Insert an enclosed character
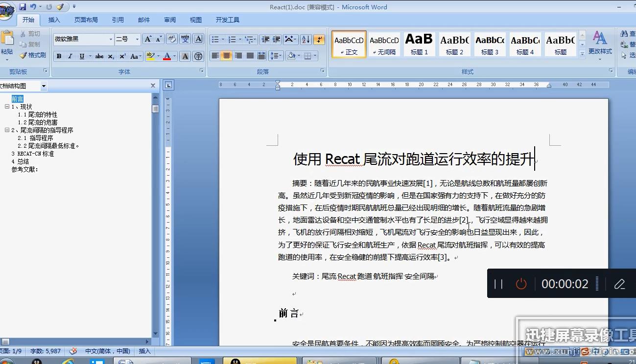This screenshot has width=636, height=364. click(198, 56)
